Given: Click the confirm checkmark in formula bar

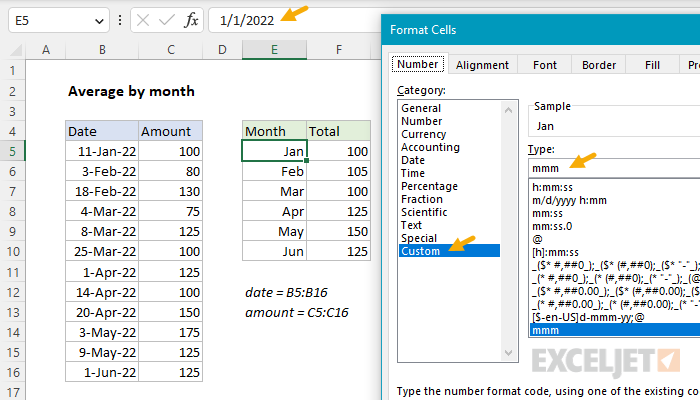Looking at the screenshot, I should tap(167, 21).
